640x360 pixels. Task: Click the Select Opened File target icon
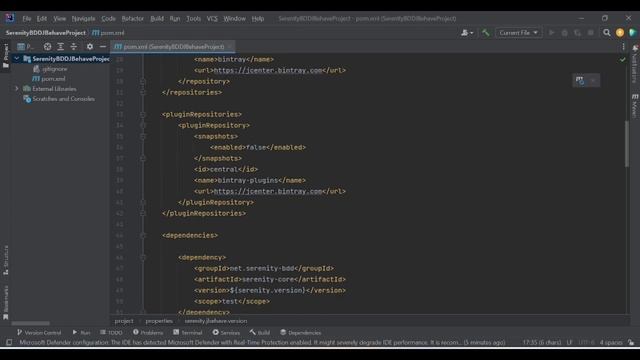47,47
